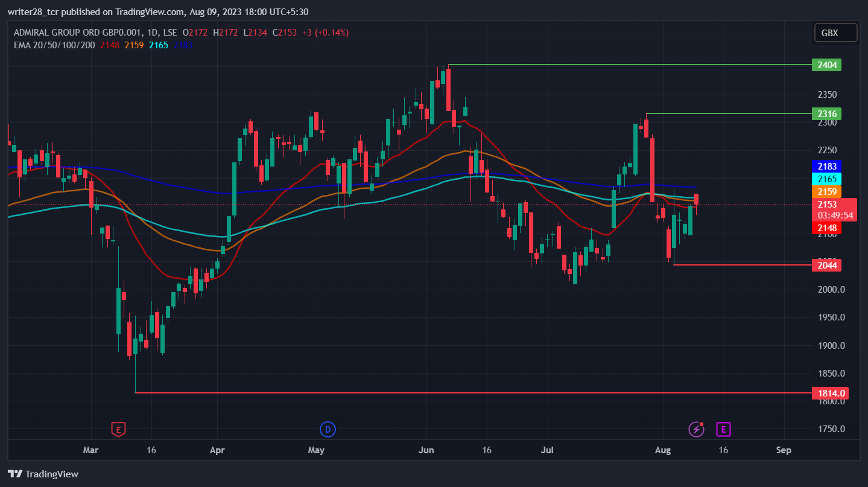The width and height of the screenshot is (868, 487).
Task: Click the Mar label on the time axis
Action: (91, 450)
